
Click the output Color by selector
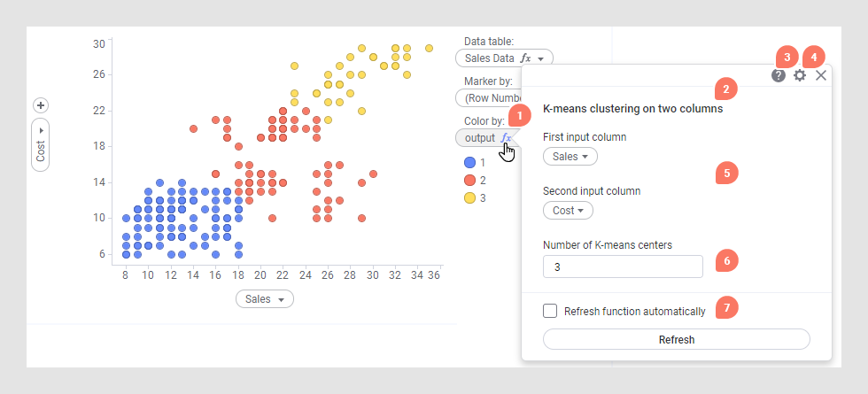(x=480, y=138)
